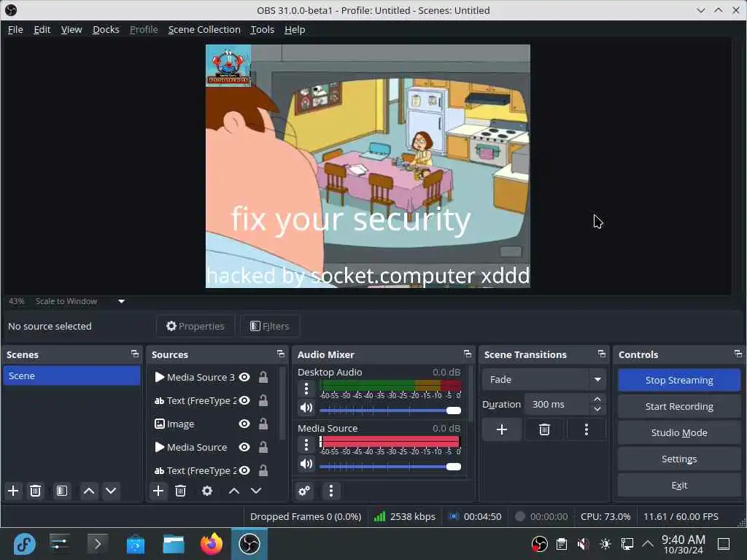Click Stop Streaming button

tap(679, 380)
